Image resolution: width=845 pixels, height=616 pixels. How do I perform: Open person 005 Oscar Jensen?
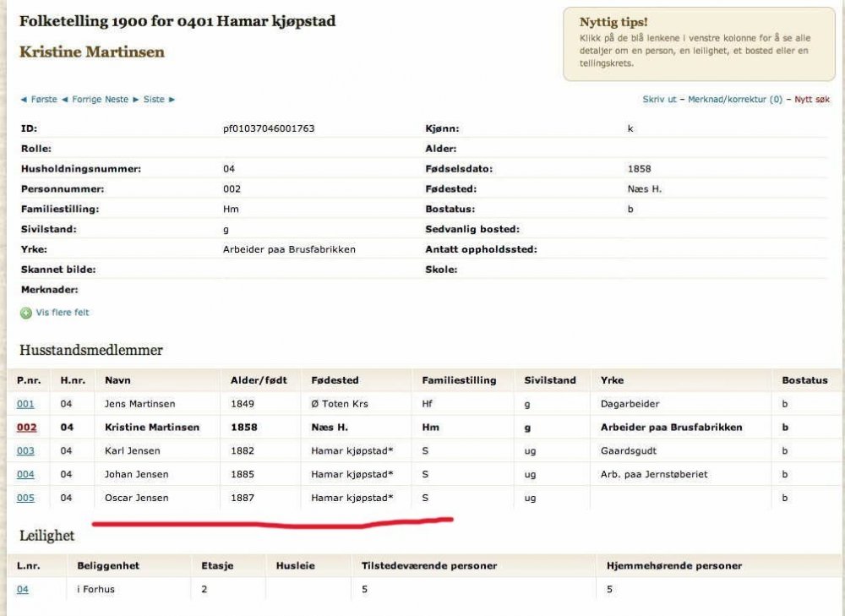25,499
